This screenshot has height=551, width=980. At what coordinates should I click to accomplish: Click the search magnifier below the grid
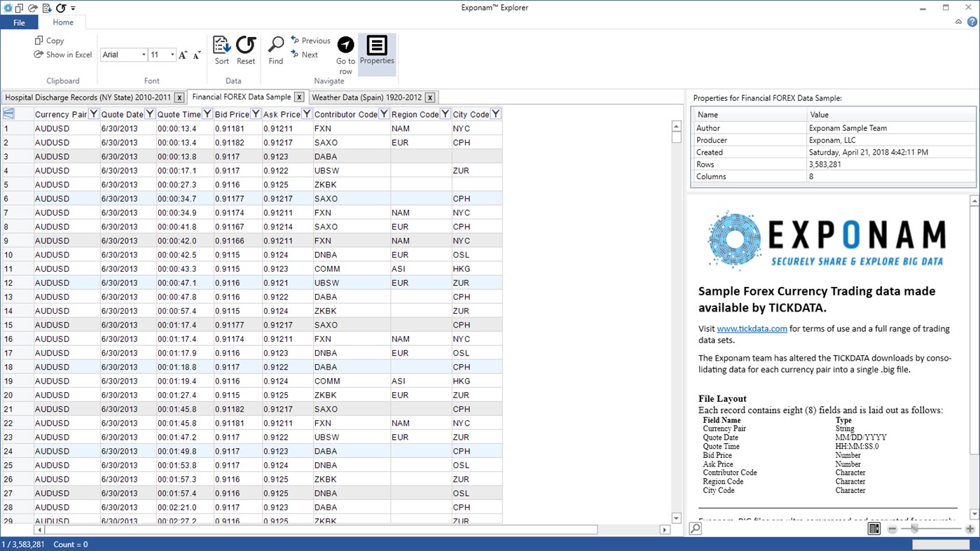coord(696,529)
